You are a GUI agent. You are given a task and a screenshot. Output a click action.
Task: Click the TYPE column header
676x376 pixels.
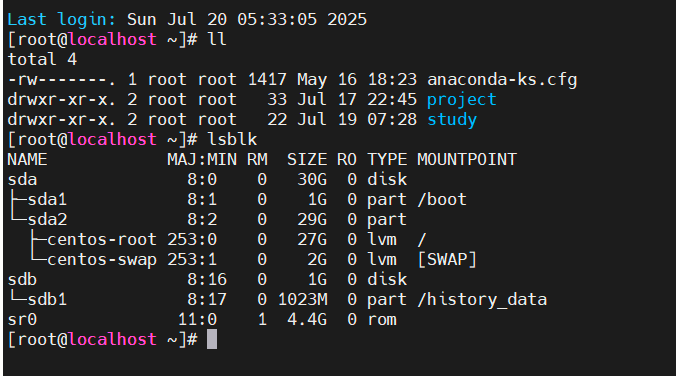pos(387,160)
